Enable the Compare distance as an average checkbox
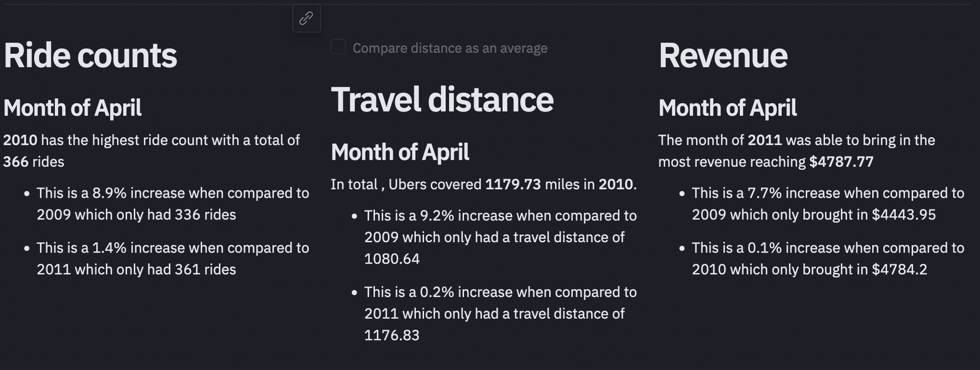The width and height of the screenshot is (980, 370). pyautogui.click(x=338, y=47)
